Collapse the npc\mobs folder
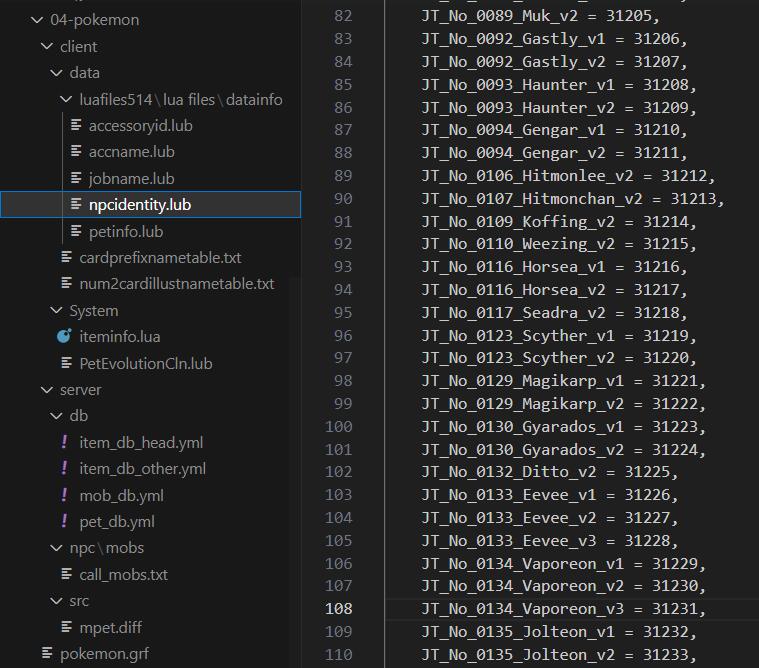Viewport: 759px width, 668px height. (57, 548)
